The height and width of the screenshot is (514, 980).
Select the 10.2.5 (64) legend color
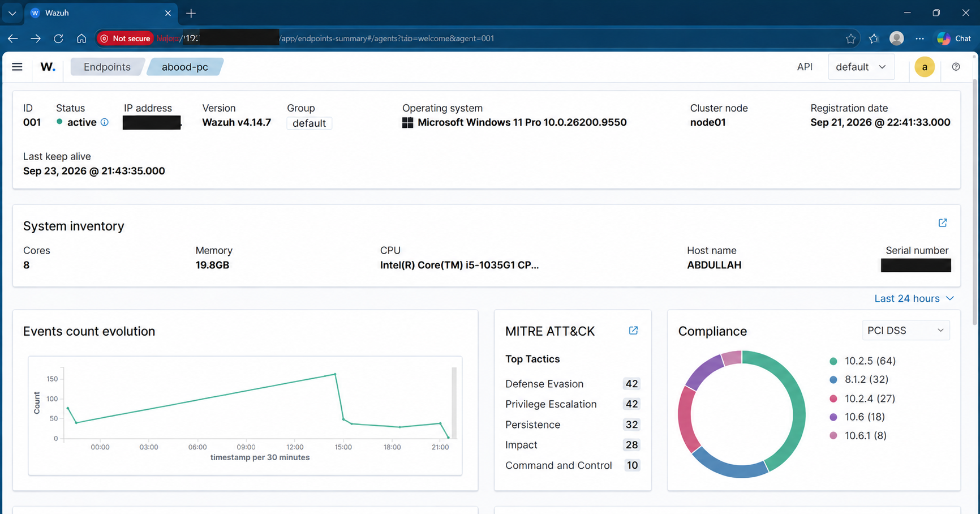click(x=833, y=361)
